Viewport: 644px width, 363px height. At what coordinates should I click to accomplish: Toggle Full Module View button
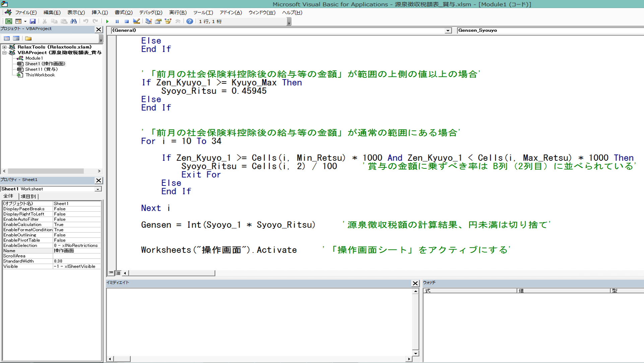tap(118, 273)
